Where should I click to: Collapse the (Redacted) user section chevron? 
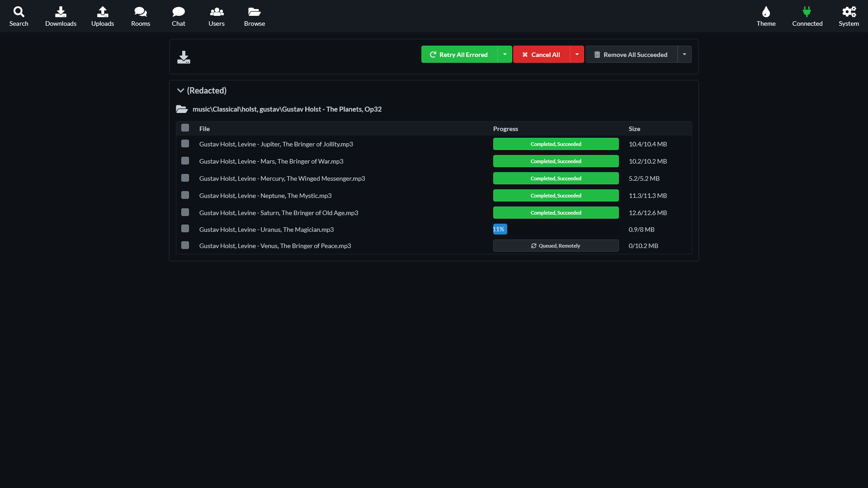pos(180,90)
